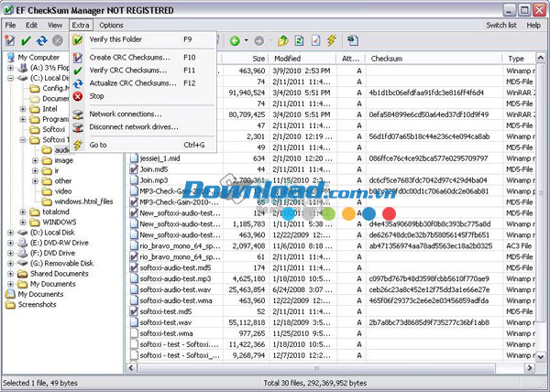
Task: Click the lightning bolt Go to toolbar icon
Action: [332, 40]
